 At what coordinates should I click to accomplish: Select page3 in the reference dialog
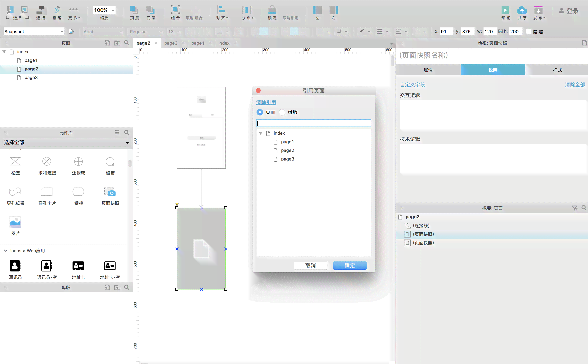point(287,159)
